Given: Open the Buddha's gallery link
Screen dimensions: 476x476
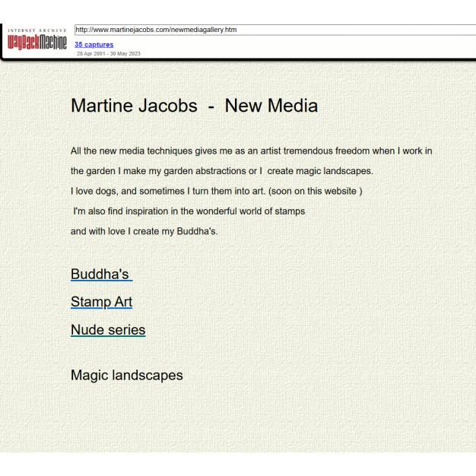Looking at the screenshot, I should click(x=100, y=274).
